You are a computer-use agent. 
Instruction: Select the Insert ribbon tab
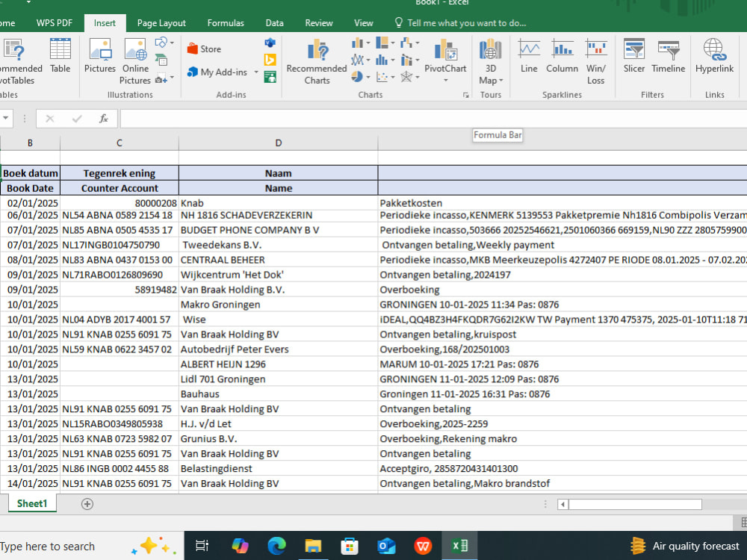point(105,23)
